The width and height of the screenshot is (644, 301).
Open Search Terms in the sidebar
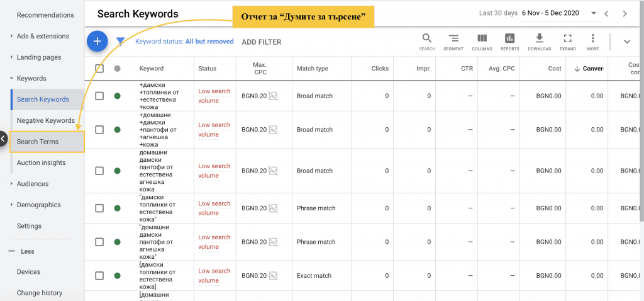[38, 142]
